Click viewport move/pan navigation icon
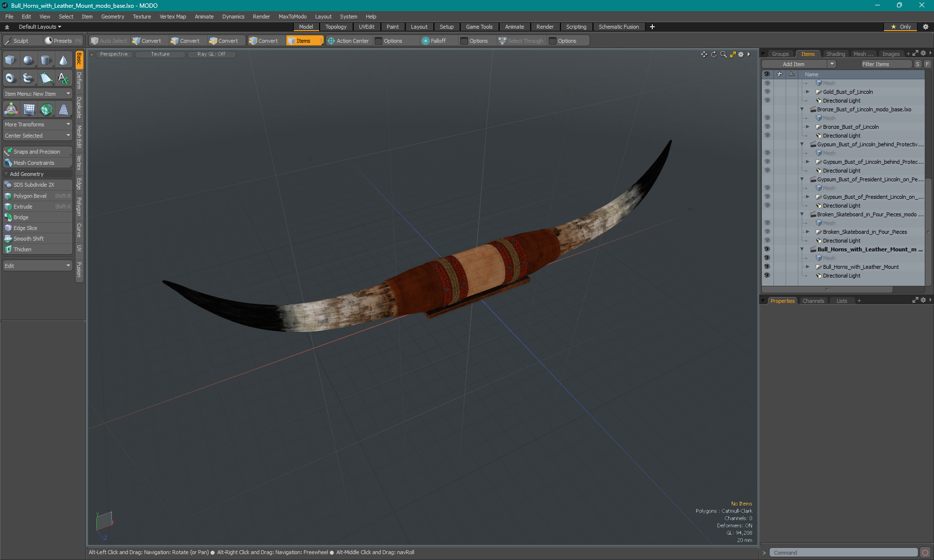 tap(704, 54)
